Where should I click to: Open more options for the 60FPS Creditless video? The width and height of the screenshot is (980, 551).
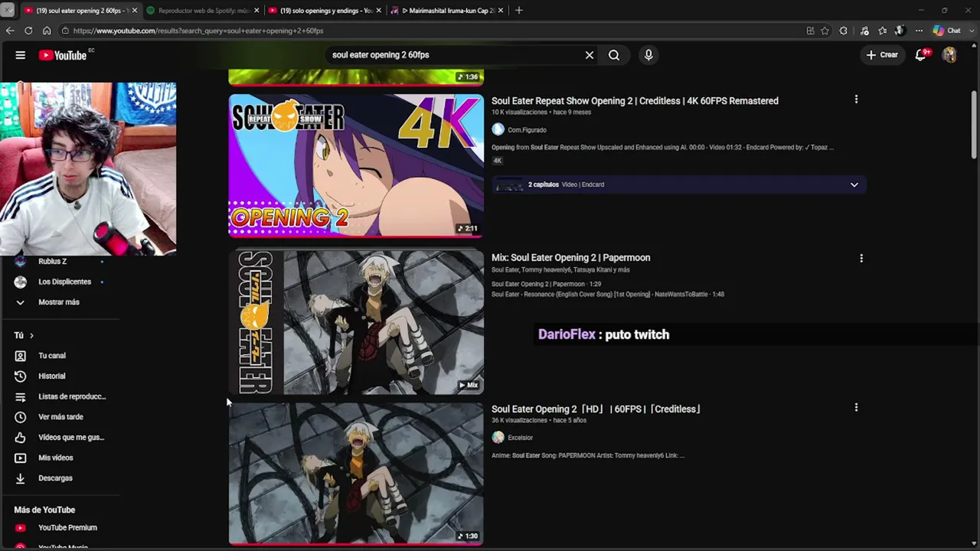pyautogui.click(x=856, y=408)
